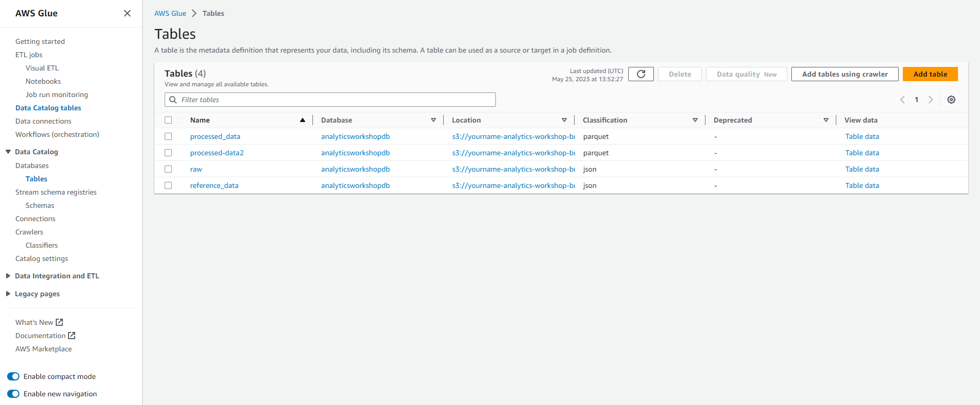The image size is (980, 405).
Task: Select Data Catalog tables
Action: pos(48,108)
